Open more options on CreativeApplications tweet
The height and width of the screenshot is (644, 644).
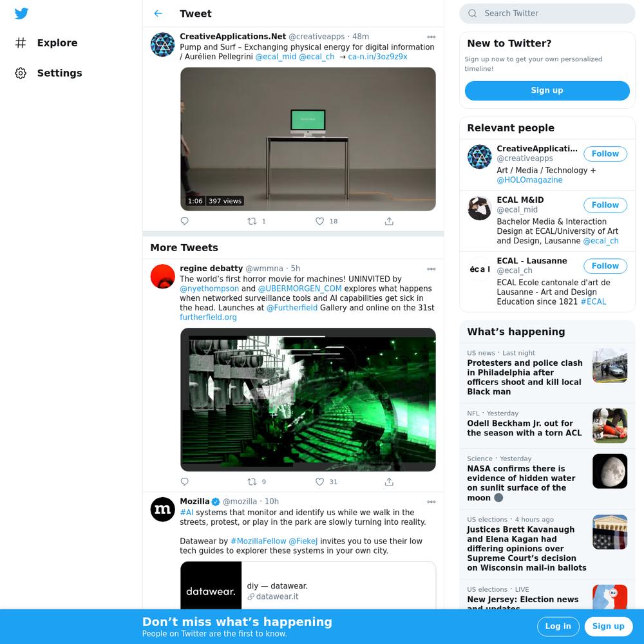click(x=431, y=37)
